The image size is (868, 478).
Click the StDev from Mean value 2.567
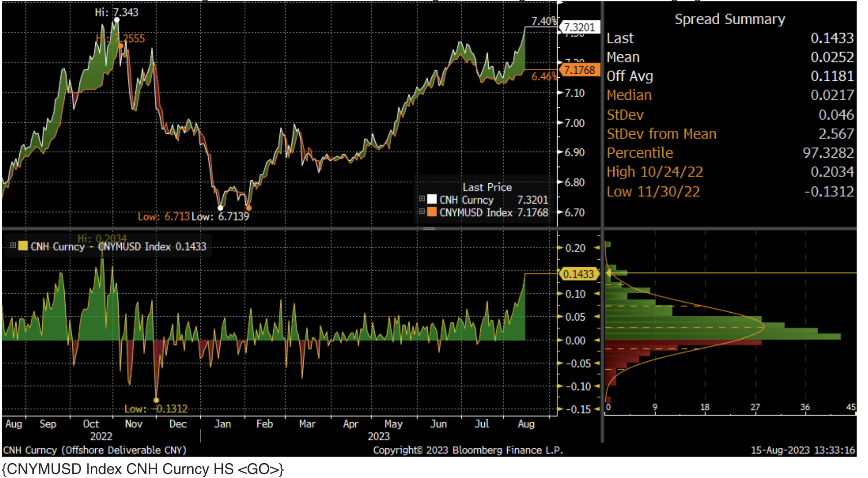click(x=836, y=134)
